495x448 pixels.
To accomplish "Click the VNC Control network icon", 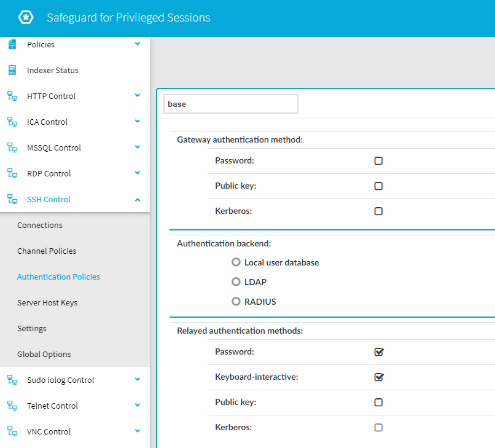I will point(12,431).
